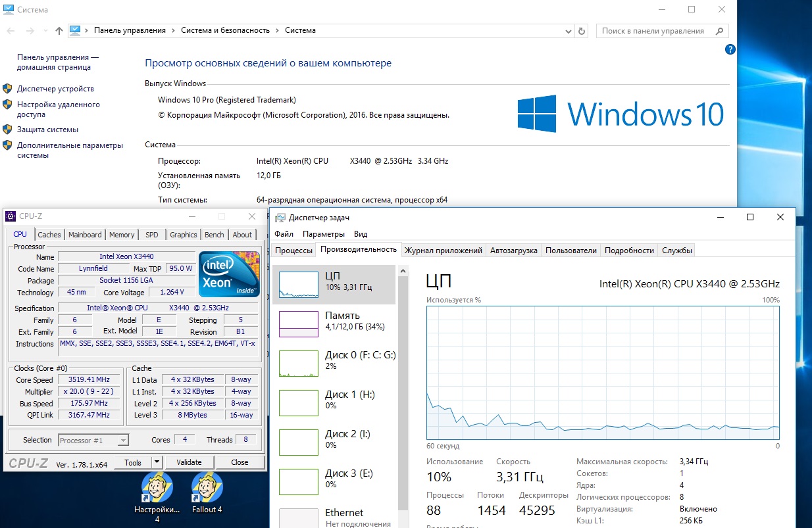This screenshot has width=812, height=528.
Task: Select ЦП performance graph thumbnail
Action: pyautogui.click(x=299, y=285)
